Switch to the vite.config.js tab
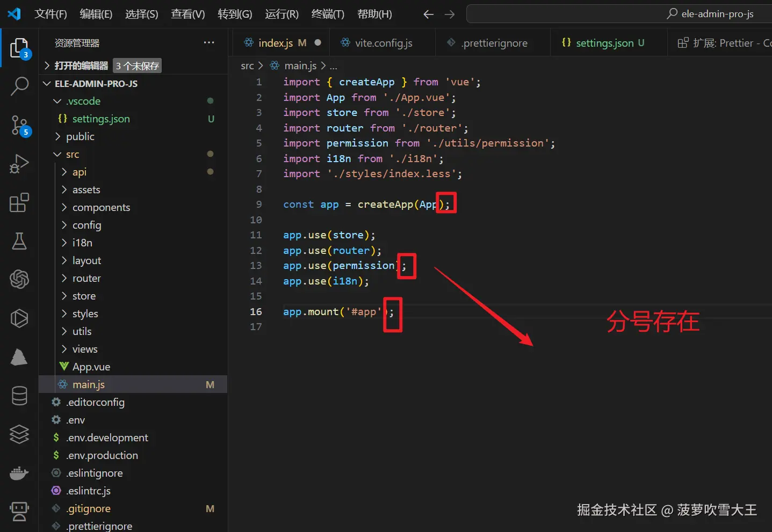Image resolution: width=772 pixels, height=532 pixels. click(384, 43)
